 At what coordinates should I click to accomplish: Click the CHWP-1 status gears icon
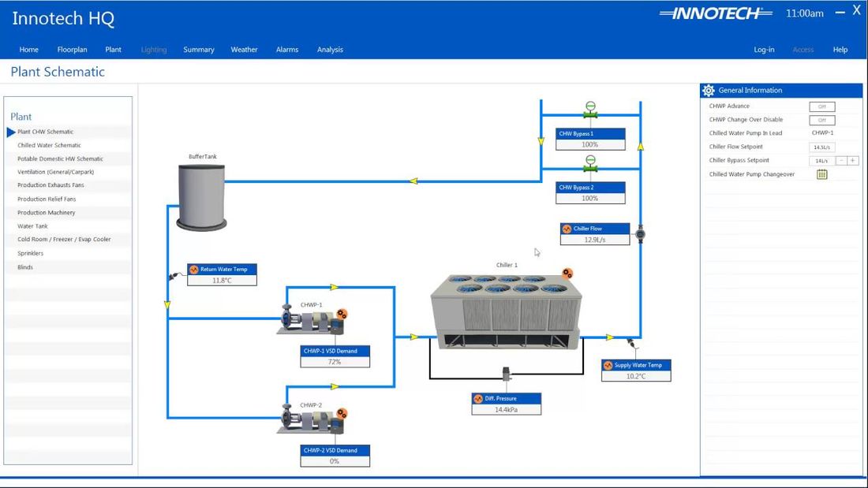click(x=342, y=315)
